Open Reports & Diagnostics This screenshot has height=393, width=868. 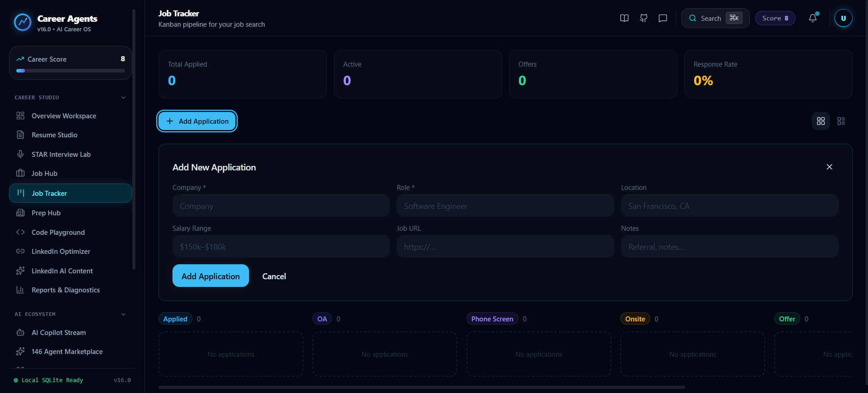71,290
